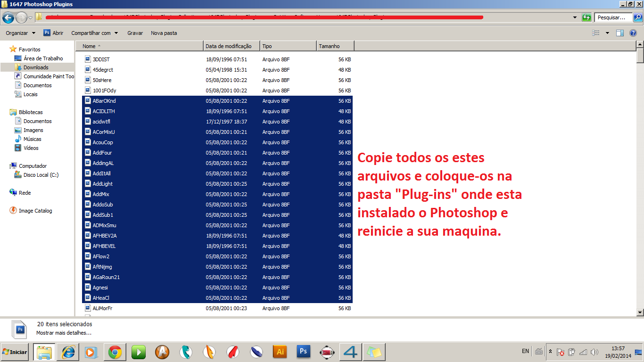Select the file named 45degrct
The height and width of the screenshot is (362, 644).
[x=103, y=70]
